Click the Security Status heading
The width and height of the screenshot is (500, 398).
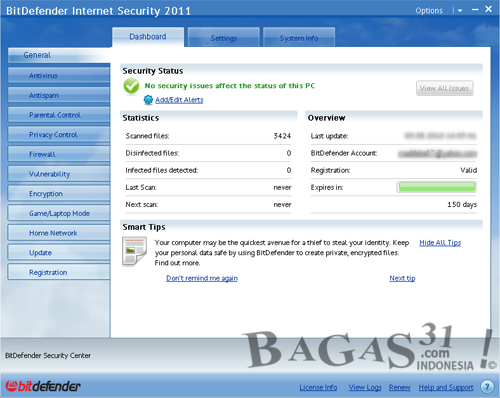coord(153,71)
